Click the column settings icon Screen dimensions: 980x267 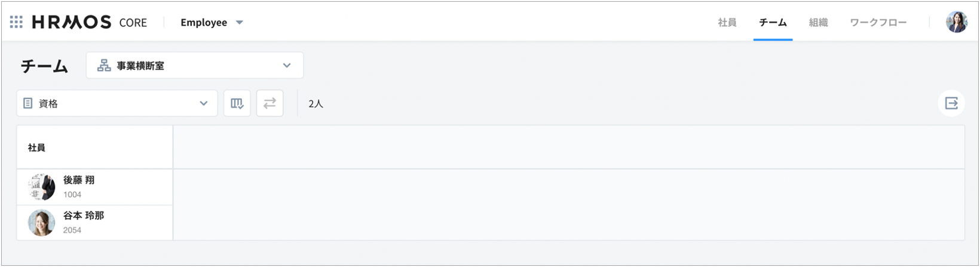(x=237, y=103)
